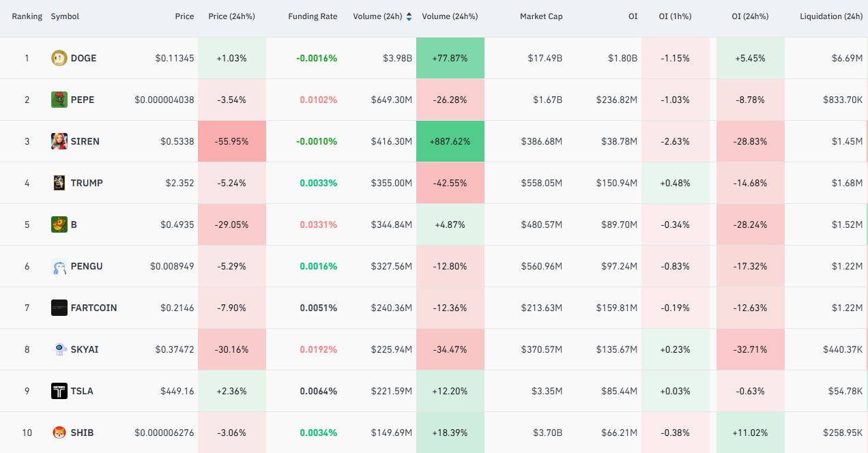Click the TSLA logo icon
This screenshot has height=453, width=868.
point(59,391)
